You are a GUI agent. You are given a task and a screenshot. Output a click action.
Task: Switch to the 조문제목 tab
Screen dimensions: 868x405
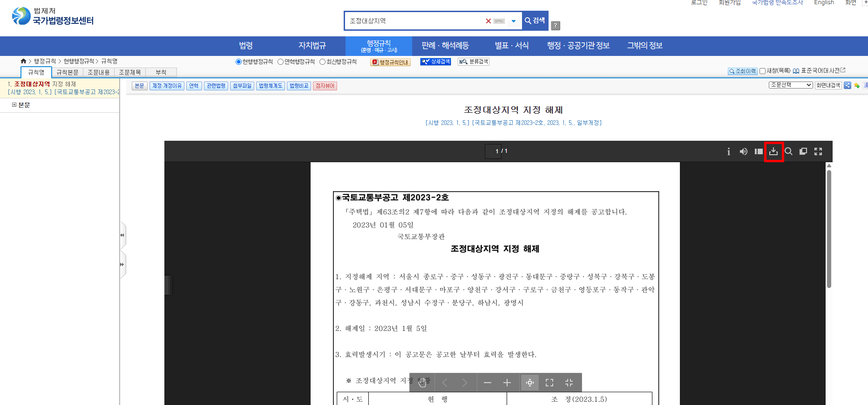pos(130,72)
